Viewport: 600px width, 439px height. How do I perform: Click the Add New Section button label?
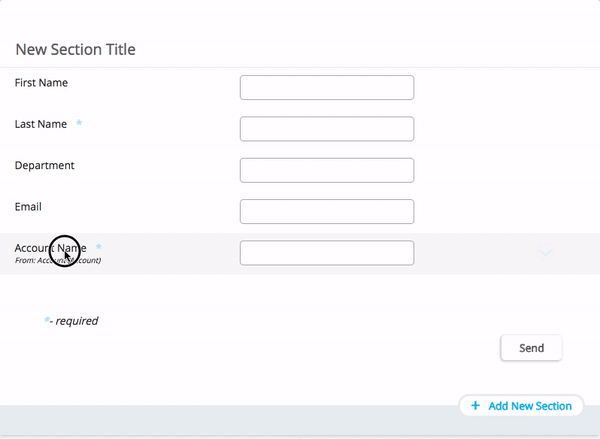pos(529,406)
